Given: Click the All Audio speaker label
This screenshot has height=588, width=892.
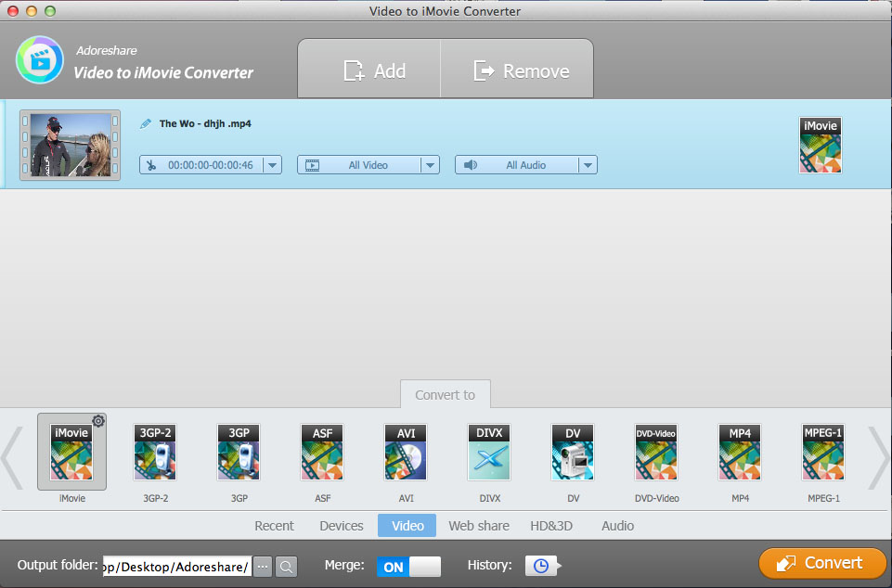Looking at the screenshot, I should (525, 165).
